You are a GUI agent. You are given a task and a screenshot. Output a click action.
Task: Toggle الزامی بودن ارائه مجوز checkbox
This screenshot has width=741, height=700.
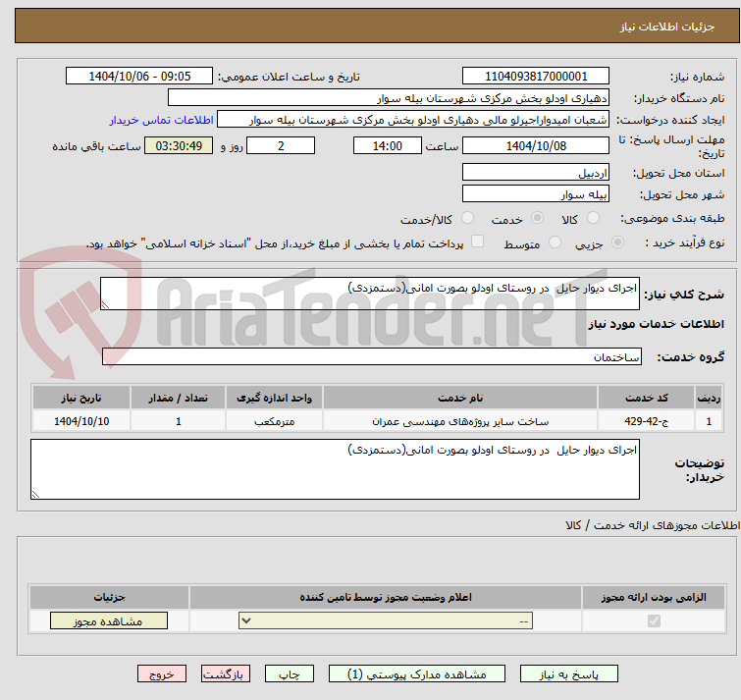[654, 621]
